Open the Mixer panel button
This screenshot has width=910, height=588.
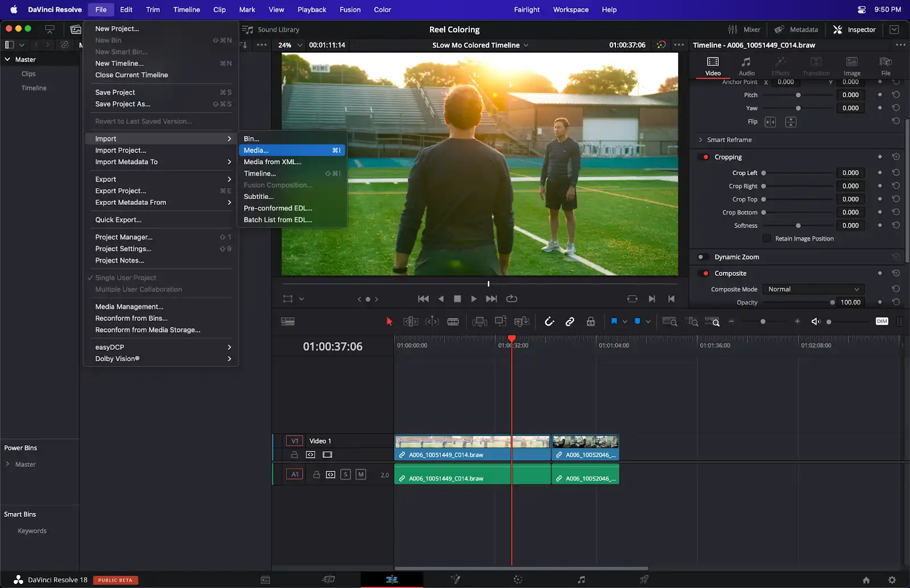click(x=744, y=30)
